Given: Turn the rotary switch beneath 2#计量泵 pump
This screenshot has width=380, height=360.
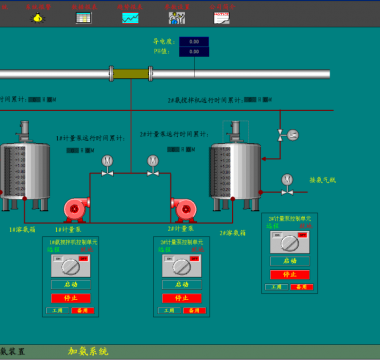Looking at the screenshot, I should [x=182, y=266].
